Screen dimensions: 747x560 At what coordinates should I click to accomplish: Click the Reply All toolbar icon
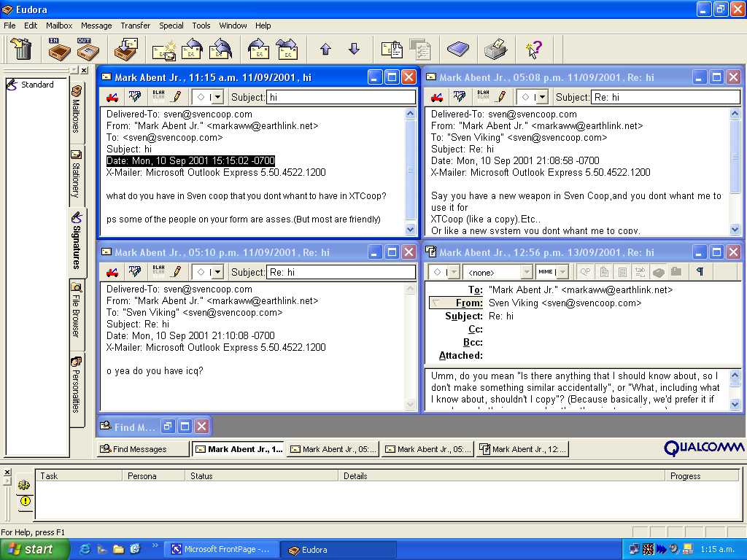tap(220, 49)
